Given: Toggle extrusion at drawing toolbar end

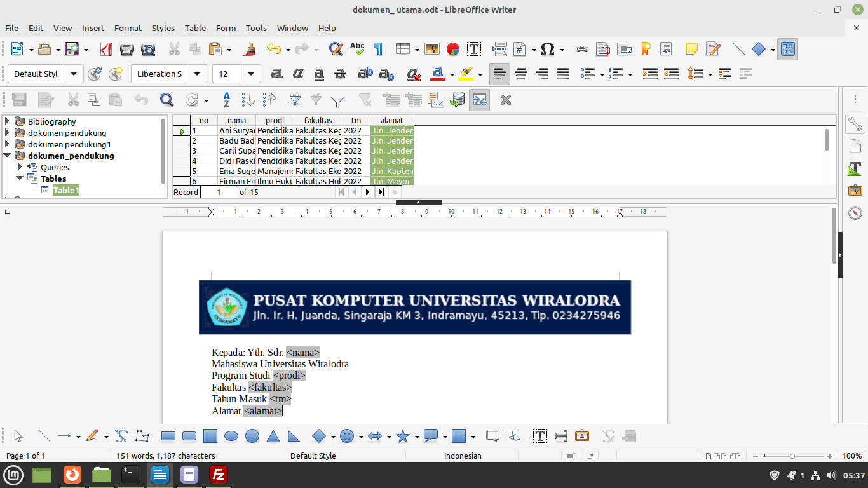Looking at the screenshot, I should (x=629, y=436).
